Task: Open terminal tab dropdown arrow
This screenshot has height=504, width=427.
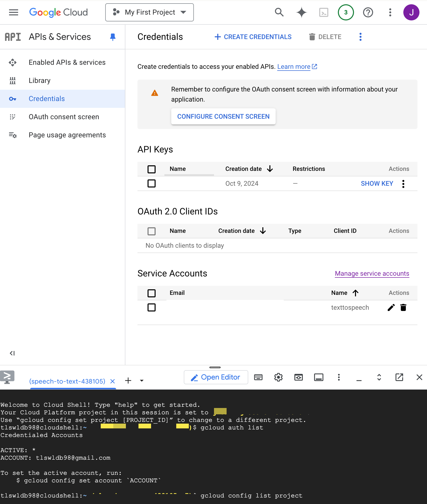Action: point(142,381)
